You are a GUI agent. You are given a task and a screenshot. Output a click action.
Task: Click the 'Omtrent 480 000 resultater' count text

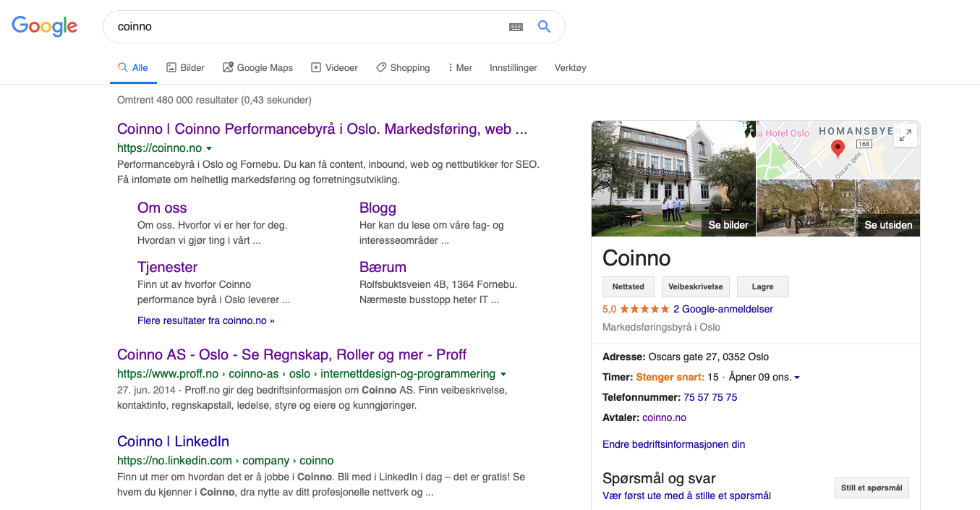click(214, 100)
